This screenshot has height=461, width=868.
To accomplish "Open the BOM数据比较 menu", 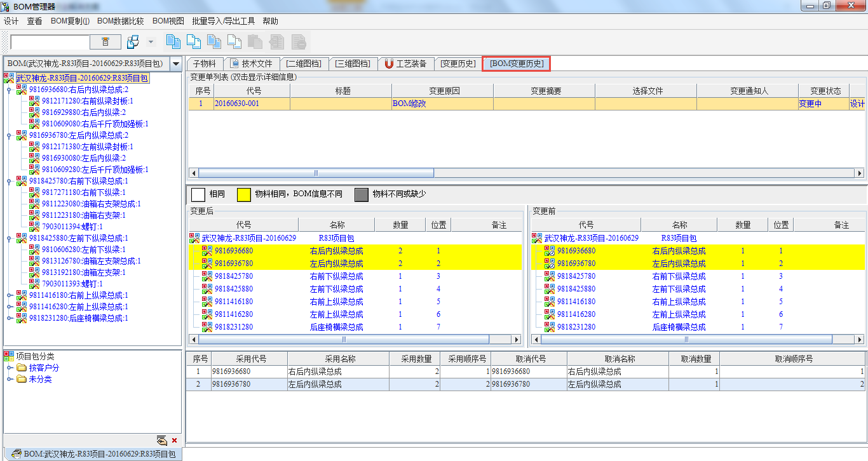I will [121, 21].
